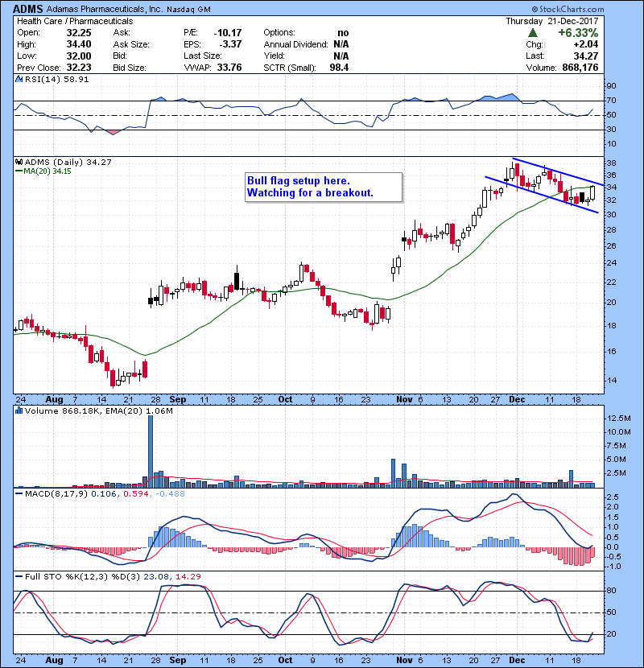The image size is (644, 668).
Task: Click the MACD histogram value -0.488
Action: click(170, 494)
